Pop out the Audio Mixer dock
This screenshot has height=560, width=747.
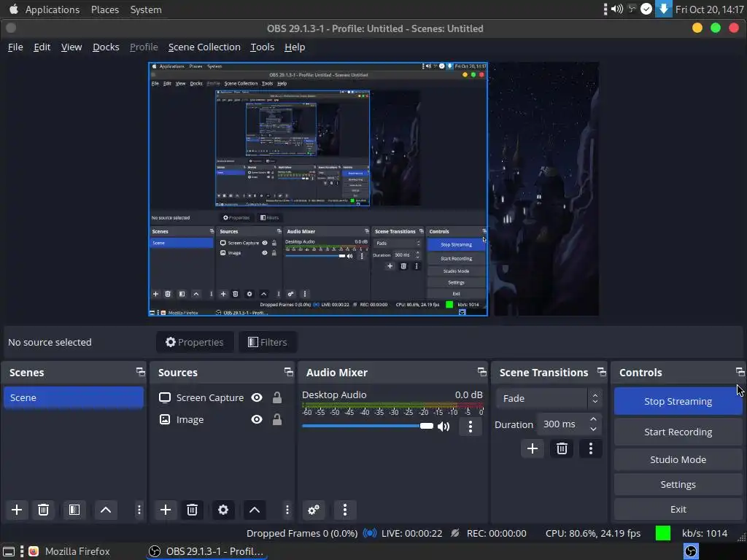pyautogui.click(x=482, y=372)
